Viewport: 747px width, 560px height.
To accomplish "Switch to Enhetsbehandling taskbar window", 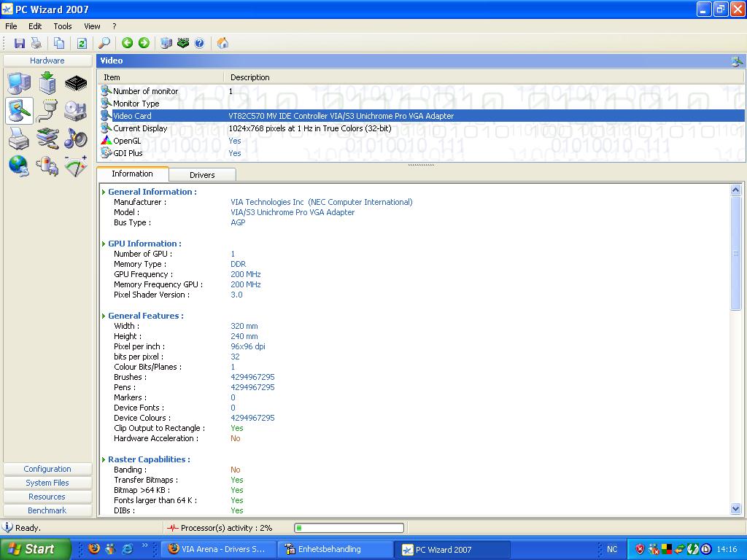I will (x=335, y=549).
